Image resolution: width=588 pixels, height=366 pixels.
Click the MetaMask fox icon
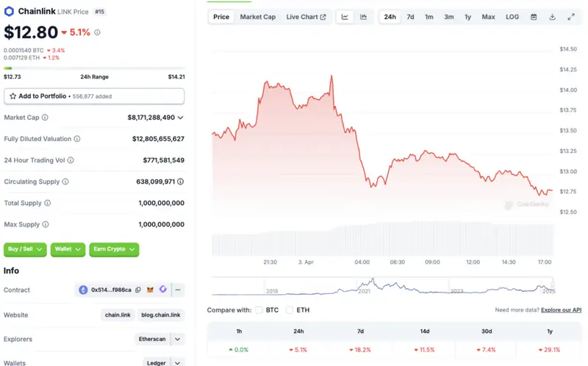[150, 290]
